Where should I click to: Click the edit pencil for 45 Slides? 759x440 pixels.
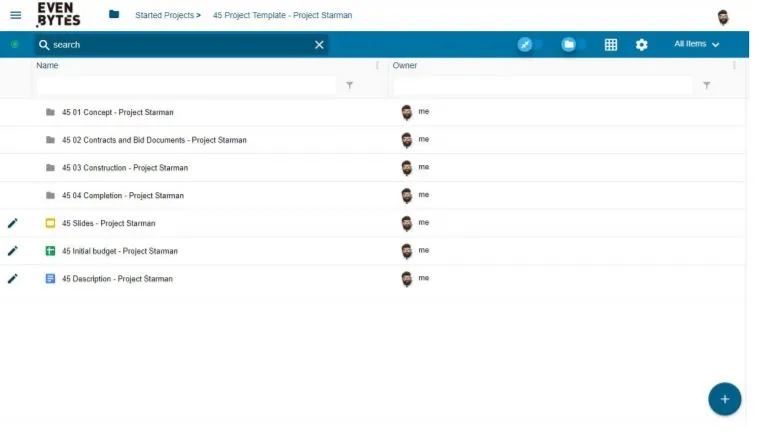(13, 223)
